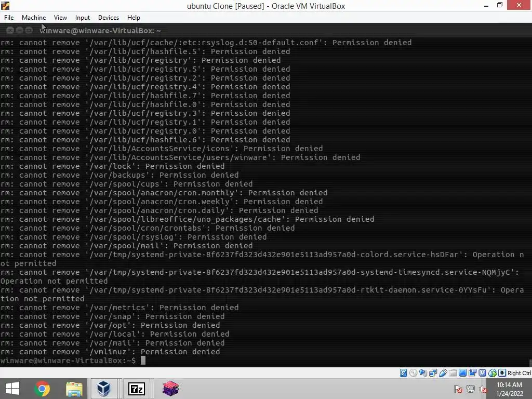Screen dimensions: 532x399
Task: Click the anacron cron.monthly error line
Action: click(164, 193)
